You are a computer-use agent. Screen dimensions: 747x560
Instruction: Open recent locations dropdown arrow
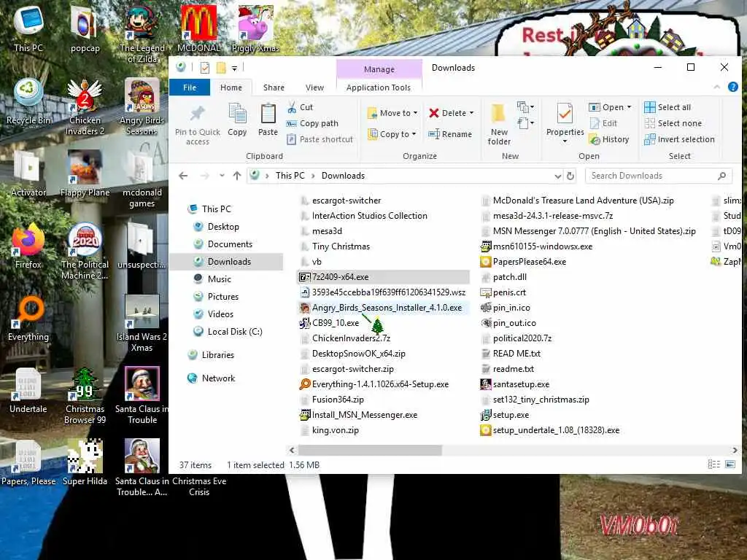click(222, 176)
